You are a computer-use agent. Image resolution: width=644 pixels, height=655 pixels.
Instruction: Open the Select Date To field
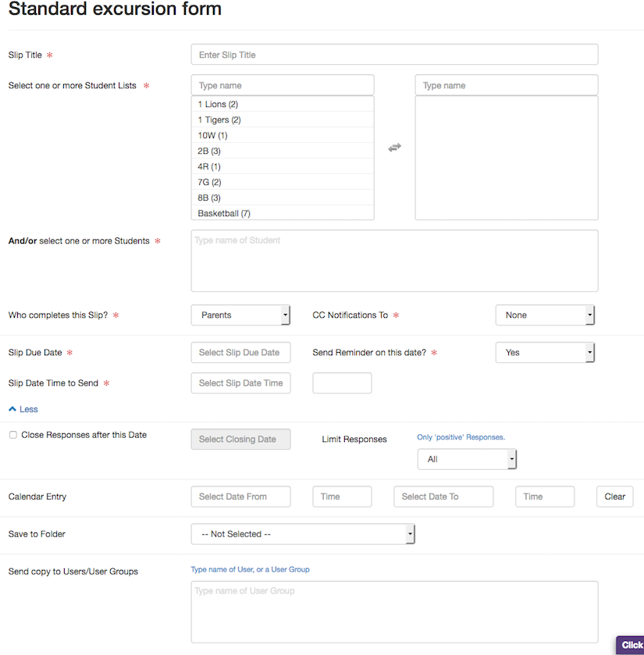click(x=443, y=497)
